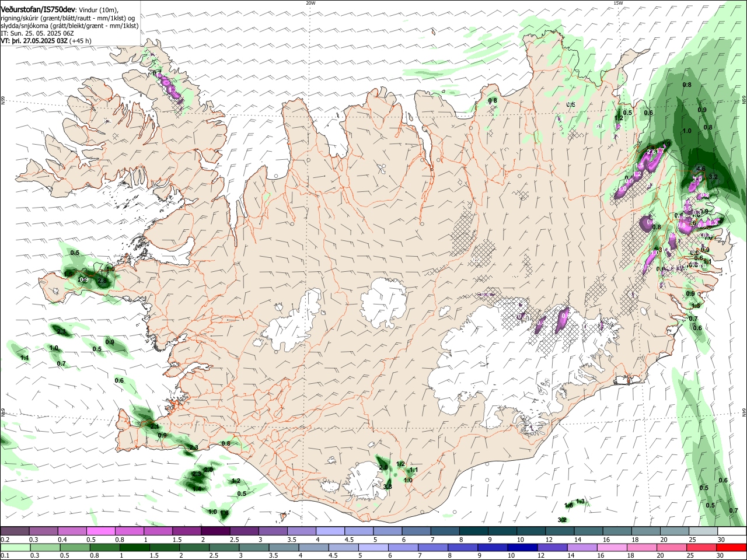Pick bottom-row pink swatch between 20 and 25

673,547
